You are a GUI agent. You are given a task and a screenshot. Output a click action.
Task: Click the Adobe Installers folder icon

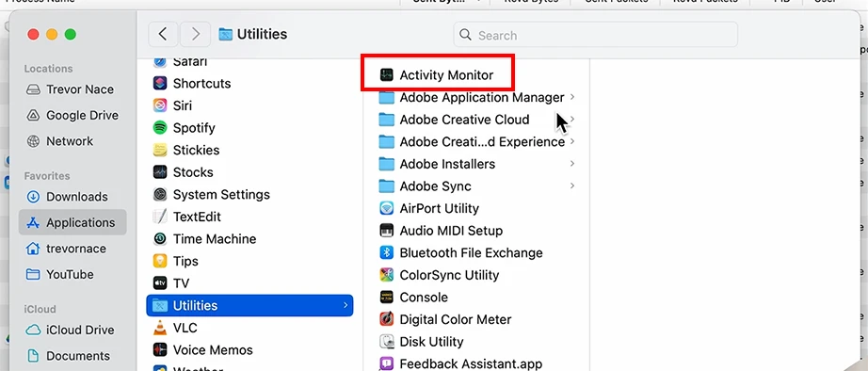click(x=386, y=164)
